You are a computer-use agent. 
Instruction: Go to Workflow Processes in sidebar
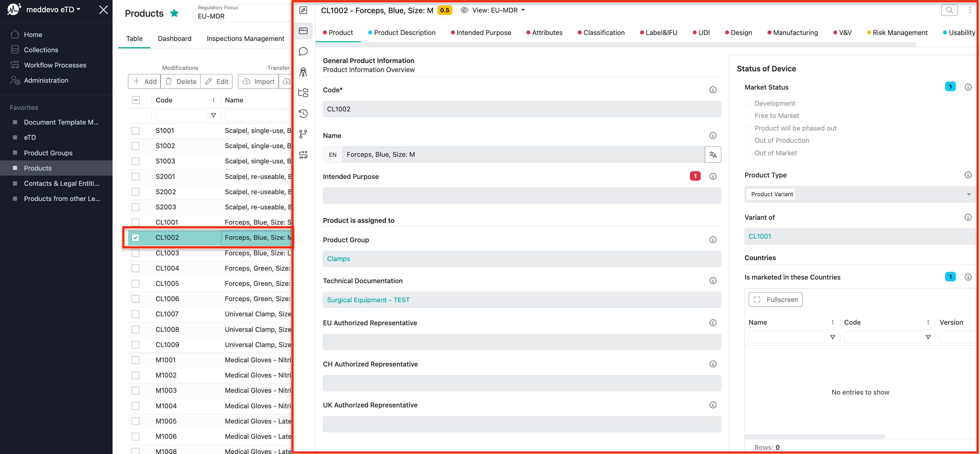tap(55, 65)
